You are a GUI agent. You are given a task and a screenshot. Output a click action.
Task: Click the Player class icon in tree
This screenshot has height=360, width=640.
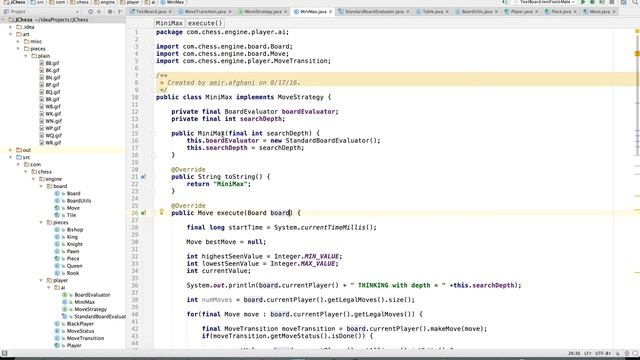57,346
